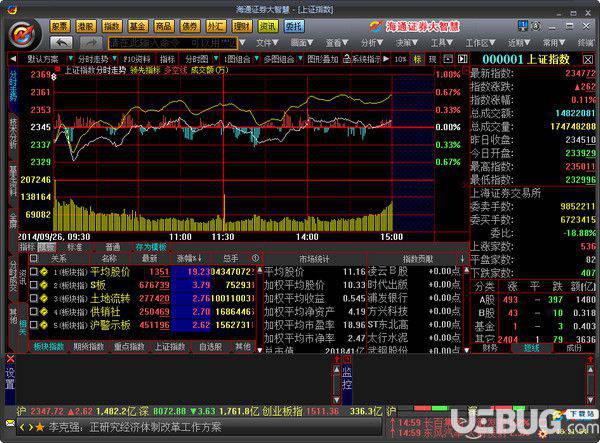The image size is (600, 443).
Task: Expand the 默认方案 scheme dropdown arrow
Action: (x=70, y=59)
